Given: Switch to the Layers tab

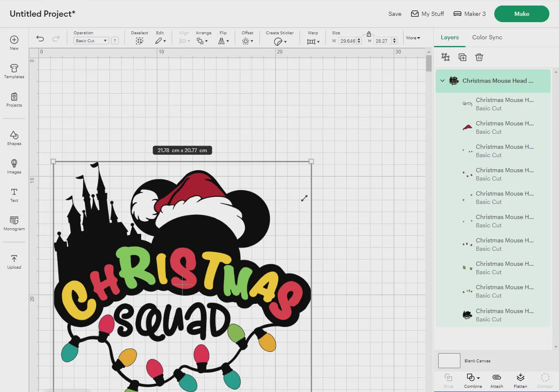Looking at the screenshot, I should [450, 37].
